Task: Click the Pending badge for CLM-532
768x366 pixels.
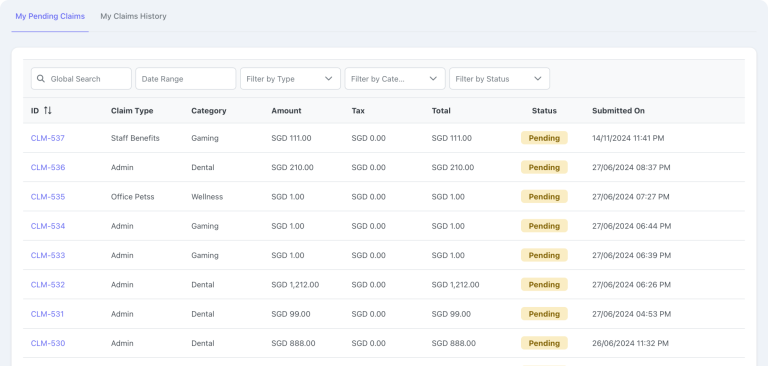Action: click(x=544, y=285)
